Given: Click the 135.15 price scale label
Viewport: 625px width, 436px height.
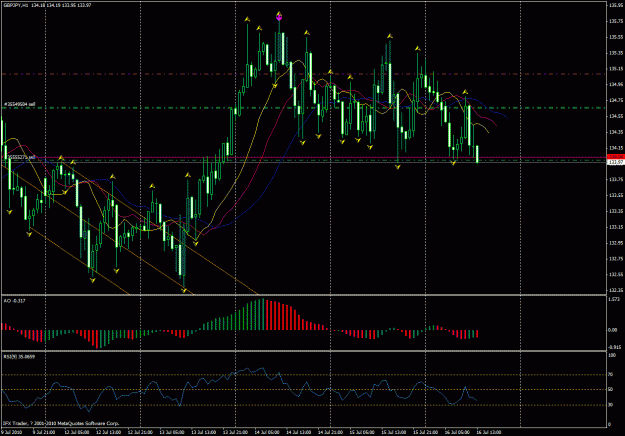Looking at the screenshot, I should tap(615, 69).
